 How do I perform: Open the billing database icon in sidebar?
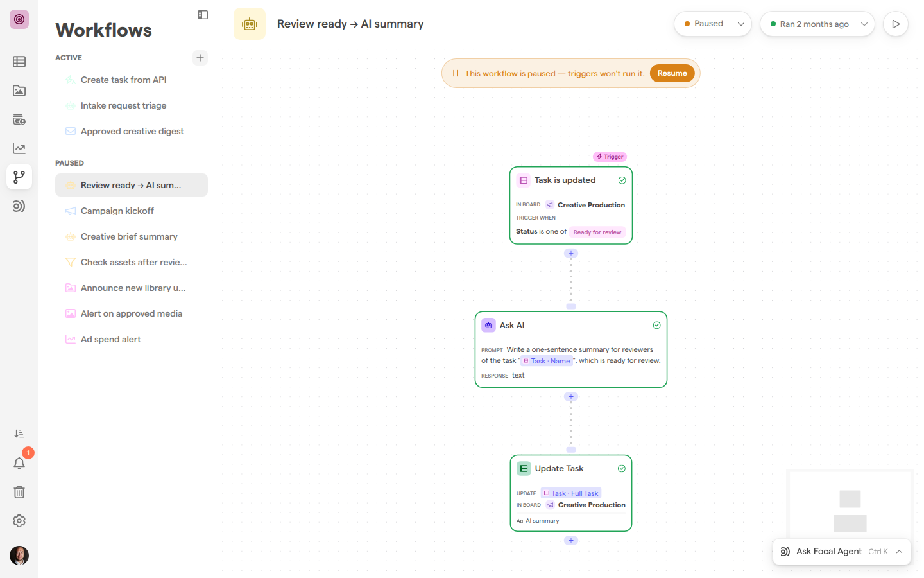(x=19, y=119)
